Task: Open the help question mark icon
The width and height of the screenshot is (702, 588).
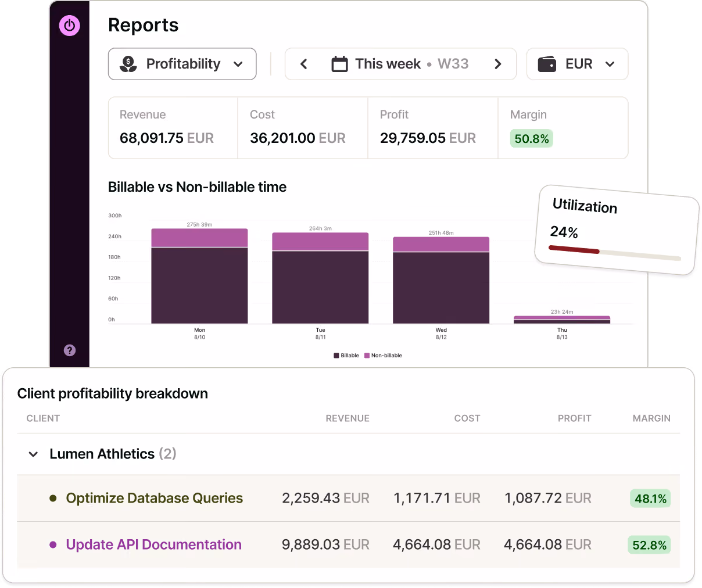Action: (70, 350)
